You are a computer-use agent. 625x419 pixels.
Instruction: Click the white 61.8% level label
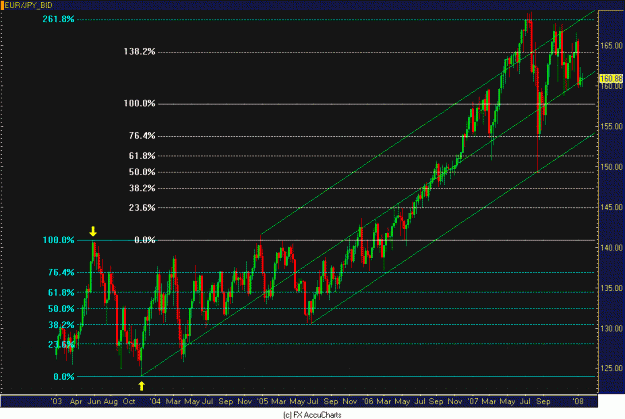(x=142, y=156)
